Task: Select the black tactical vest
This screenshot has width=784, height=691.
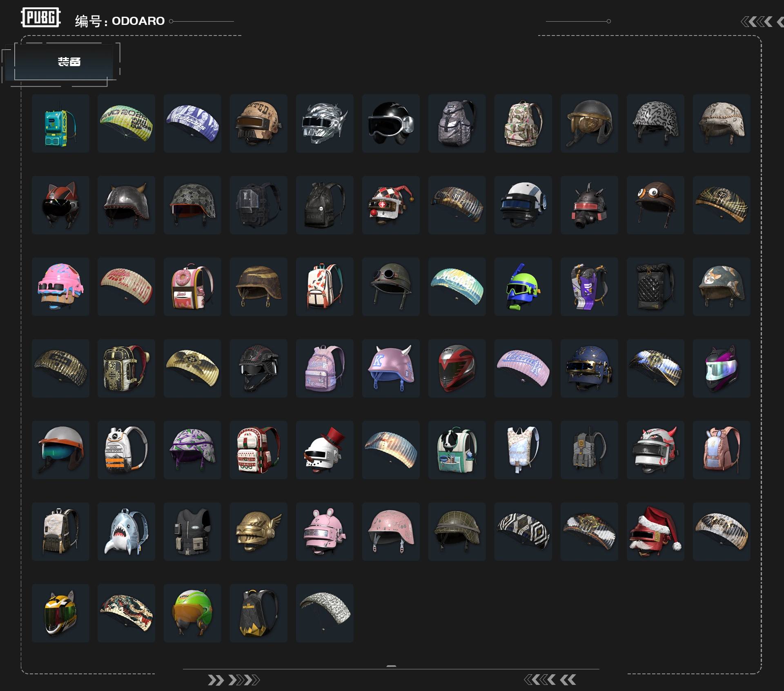Action: click(193, 531)
